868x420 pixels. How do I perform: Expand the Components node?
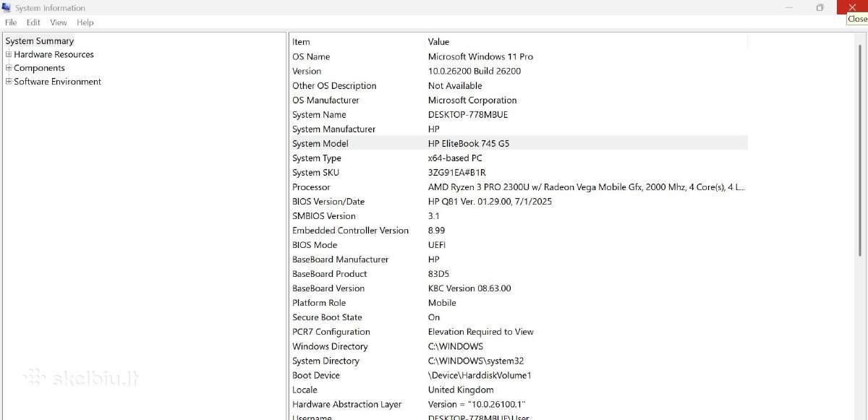tap(9, 68)
